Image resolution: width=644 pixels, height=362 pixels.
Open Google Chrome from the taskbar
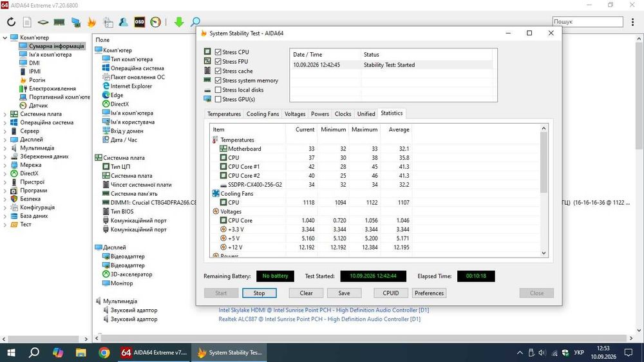coord(104,352)
